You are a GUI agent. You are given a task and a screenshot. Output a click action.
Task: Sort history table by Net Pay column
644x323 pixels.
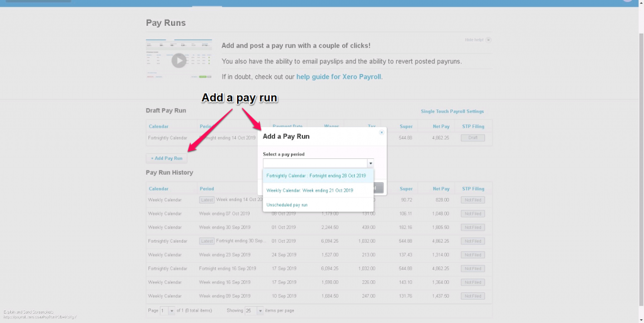click(441, 189)
